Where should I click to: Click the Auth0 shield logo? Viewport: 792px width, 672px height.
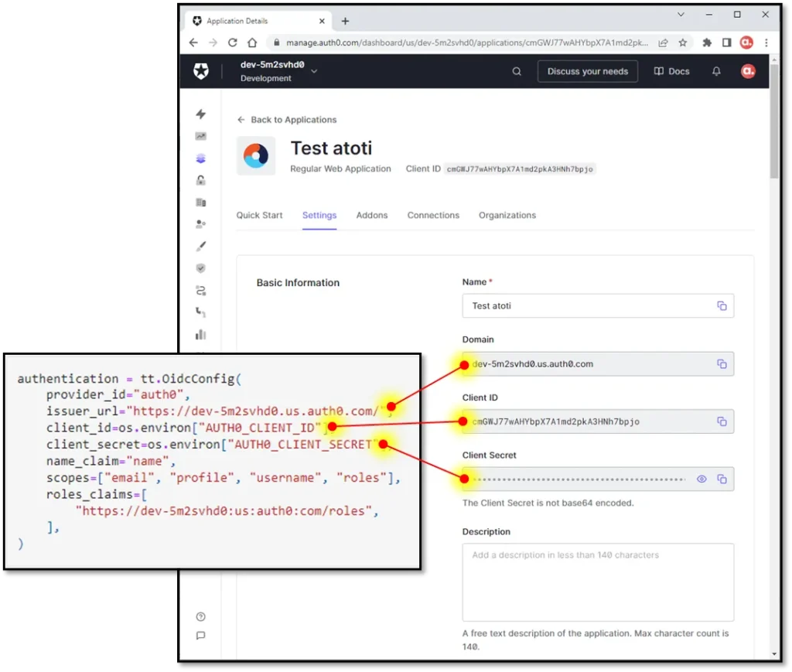201,71
